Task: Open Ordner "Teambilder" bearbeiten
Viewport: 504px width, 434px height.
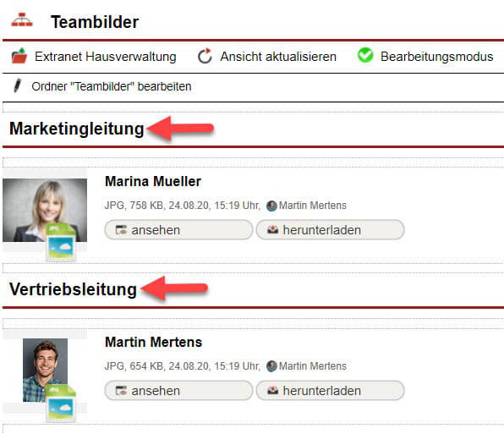Action: [112, 86]
